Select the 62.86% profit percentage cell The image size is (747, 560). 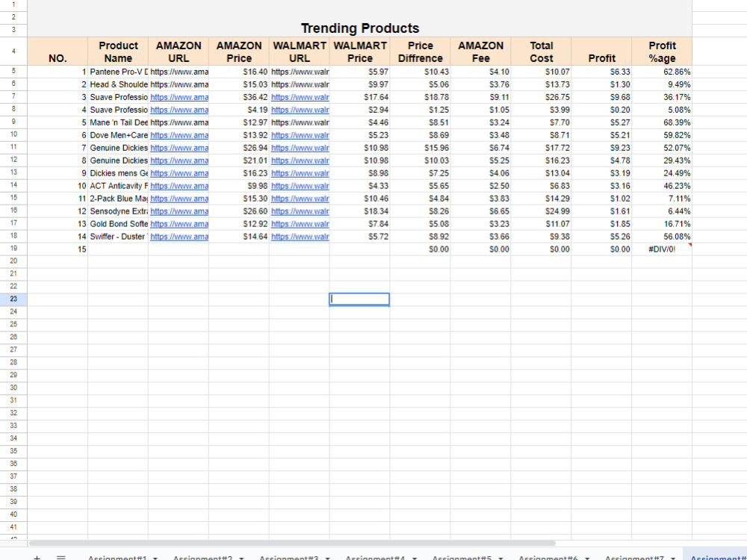[662, 72]
